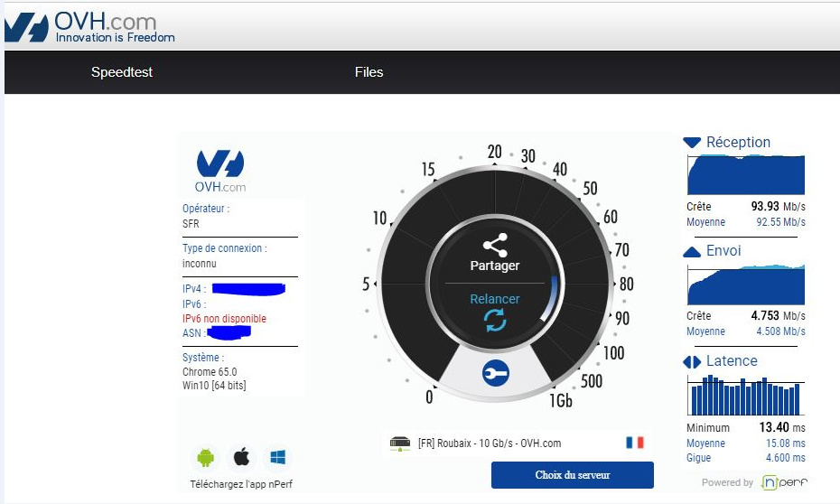Click the Envoi upload arrow icon
This screenshot has height=504, width=840.
(692, 252)
